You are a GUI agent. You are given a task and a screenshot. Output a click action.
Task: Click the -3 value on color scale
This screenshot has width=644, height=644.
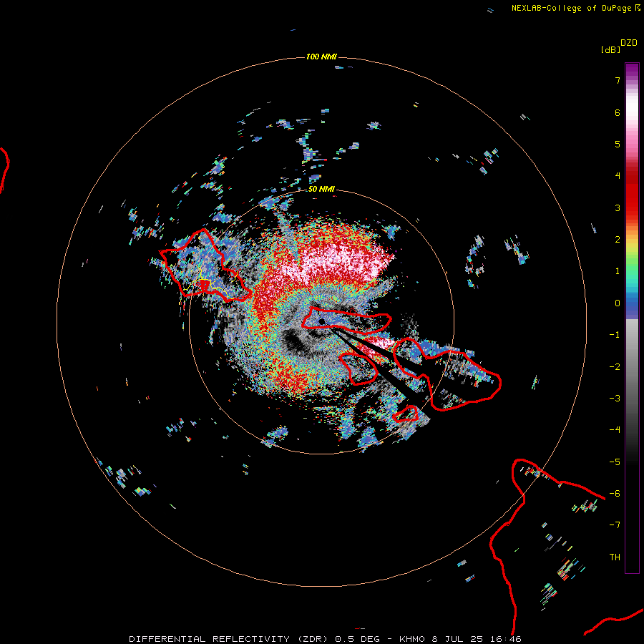(x=615, y=399)
